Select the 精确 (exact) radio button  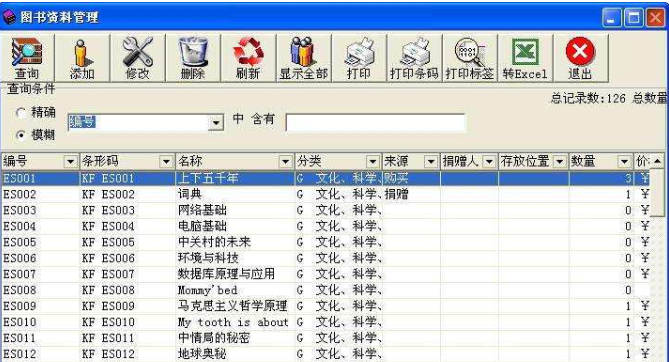[20, 113]
